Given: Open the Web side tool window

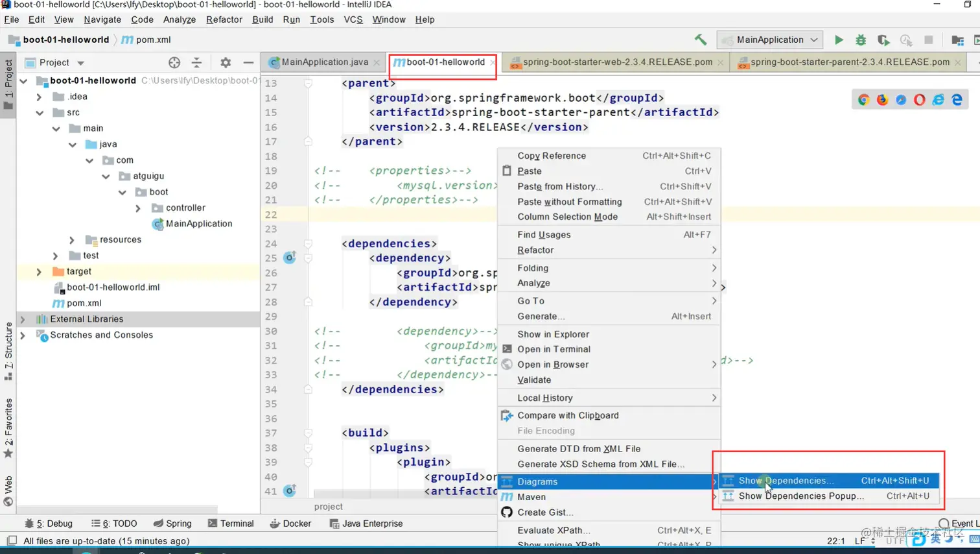Looking at the screenshot, I should (8, 490).
